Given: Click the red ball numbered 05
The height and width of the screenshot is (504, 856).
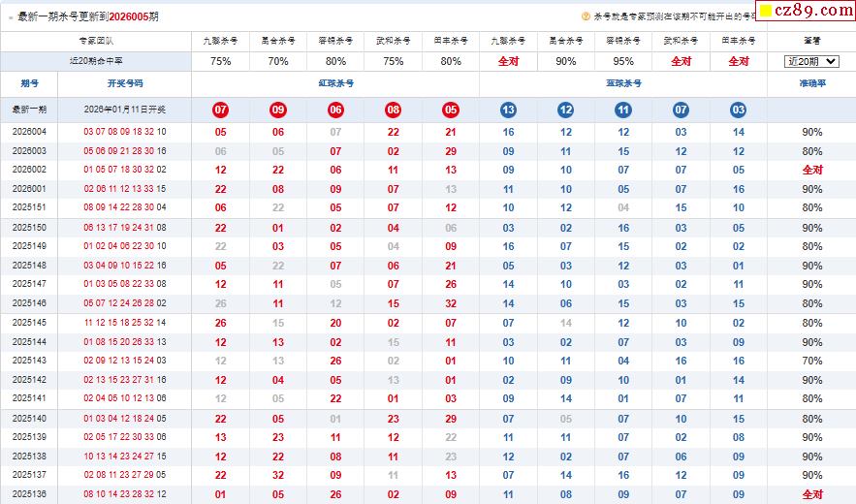Looking at the screenshot, I should pos(451,110).
